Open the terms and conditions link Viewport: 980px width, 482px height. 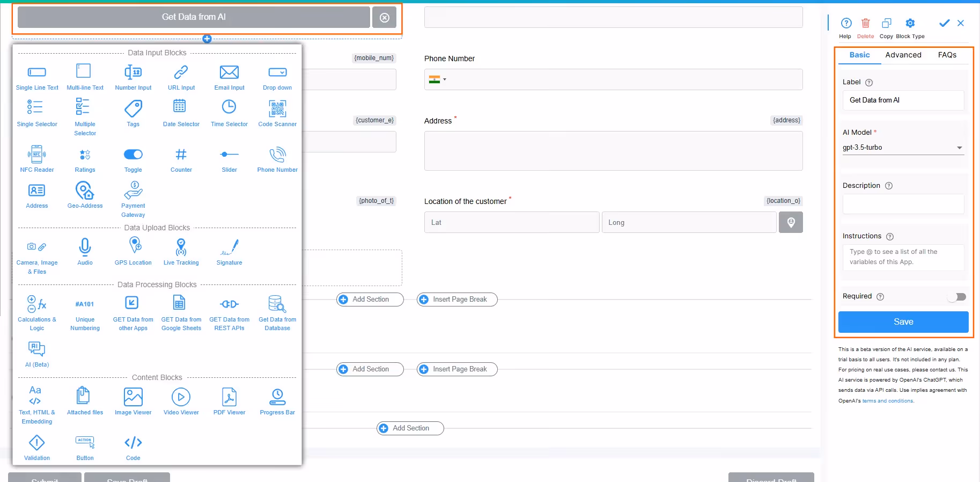click(888, 401)
